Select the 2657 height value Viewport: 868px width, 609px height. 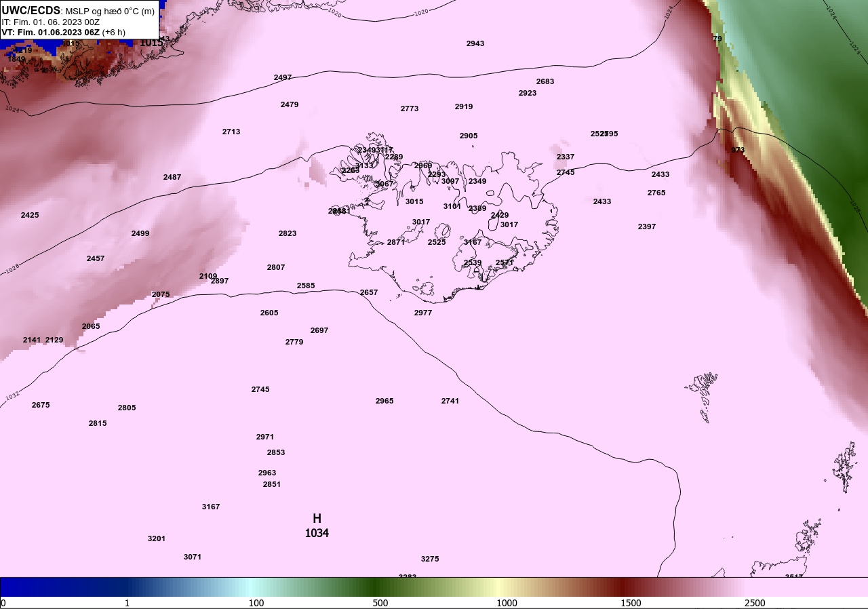[369, 292]
